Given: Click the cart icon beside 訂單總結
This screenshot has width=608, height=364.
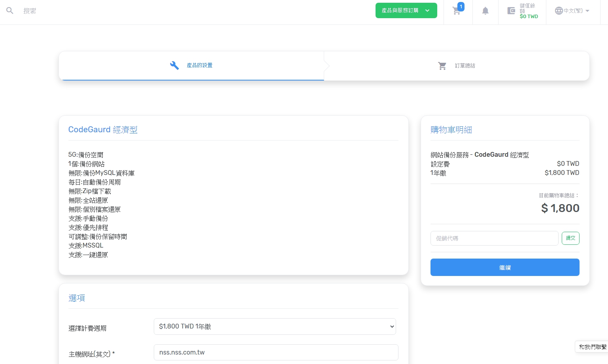Looking at the screenshot, I should (442, 66).
